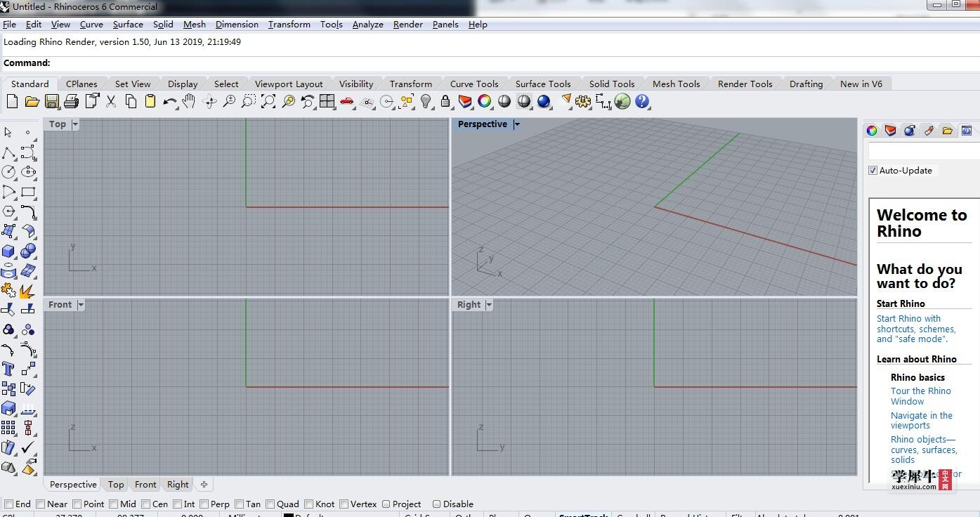
Task: Open the Front viewport dropdown arrow
Action: pos(81,305)
